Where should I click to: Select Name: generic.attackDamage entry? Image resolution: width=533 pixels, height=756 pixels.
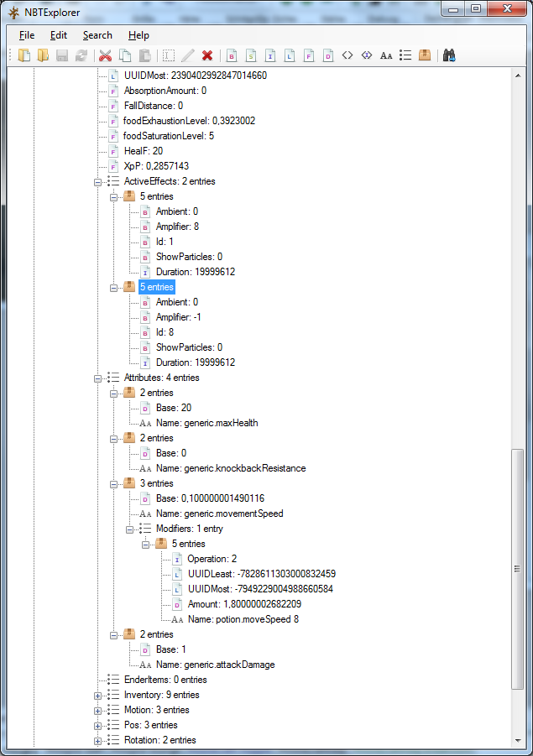click(x=215, y=665)
